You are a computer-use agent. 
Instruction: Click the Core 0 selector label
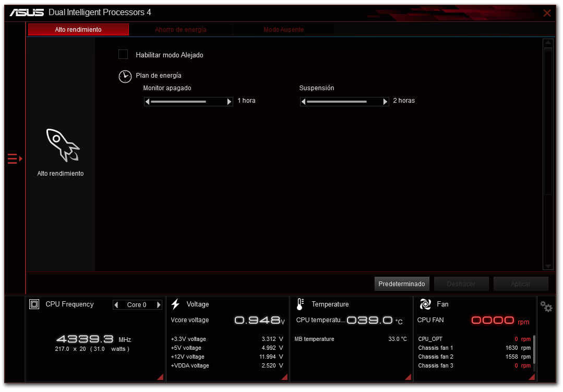pyautogui.click(x=137, y=305)
